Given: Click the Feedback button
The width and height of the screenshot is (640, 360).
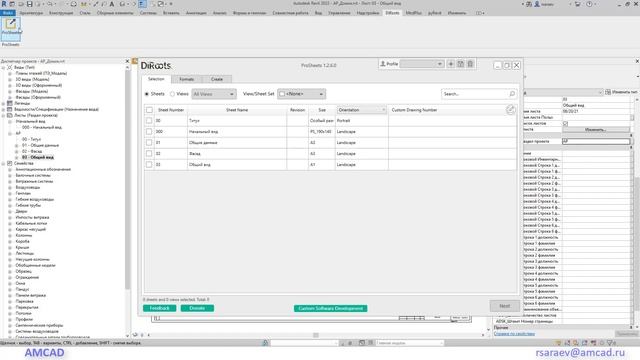Looking at the screenshot, I should [x=160, y=308].
